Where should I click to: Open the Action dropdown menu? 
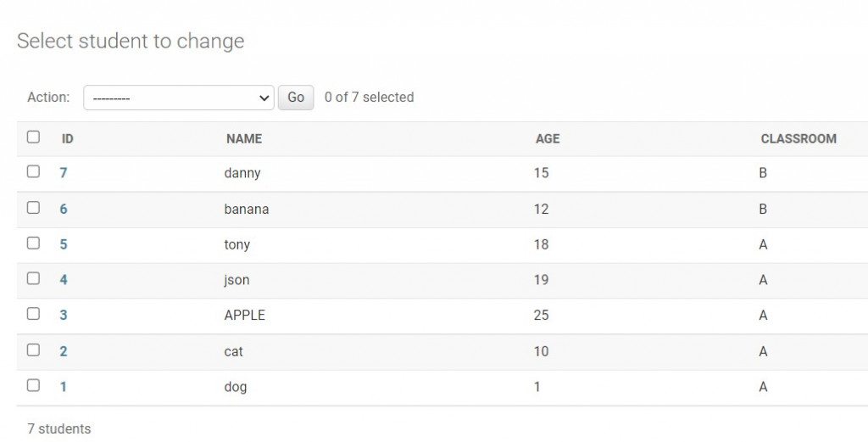(x=178, y=98)
